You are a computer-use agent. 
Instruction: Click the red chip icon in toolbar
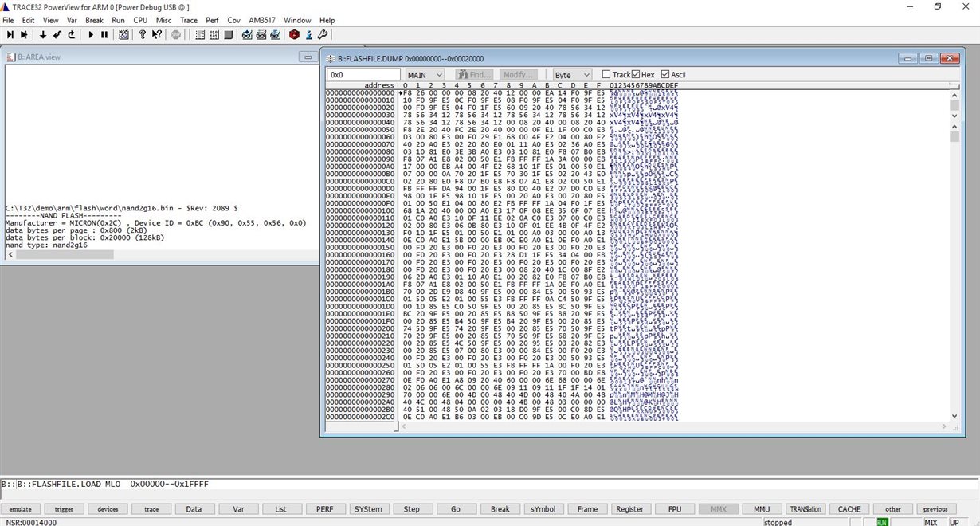click(294, 34)
